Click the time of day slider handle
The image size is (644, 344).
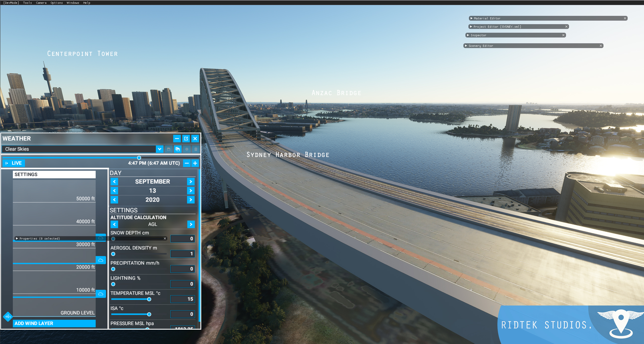139,158
